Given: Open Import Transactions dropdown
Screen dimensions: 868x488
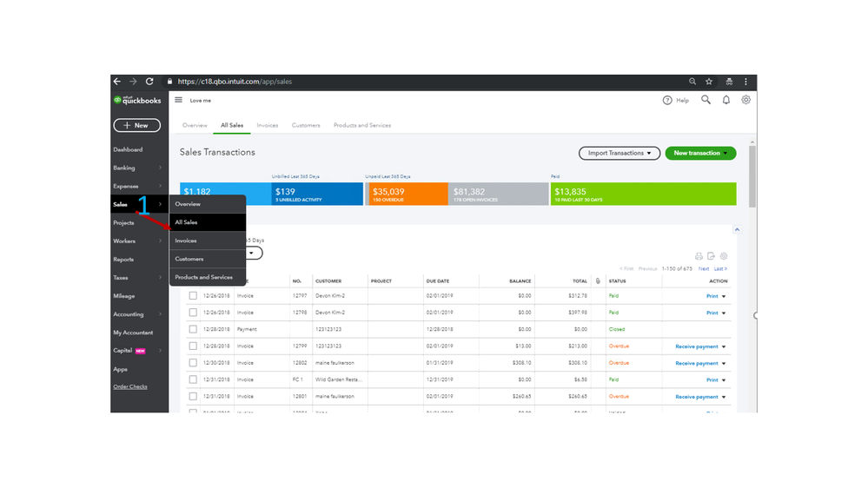Looking at the screenshot, I should coord(620,154).
